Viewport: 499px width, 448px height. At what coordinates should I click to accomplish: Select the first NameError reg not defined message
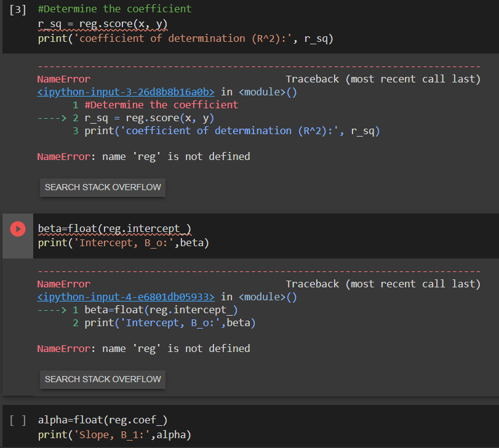click(143, 156)
